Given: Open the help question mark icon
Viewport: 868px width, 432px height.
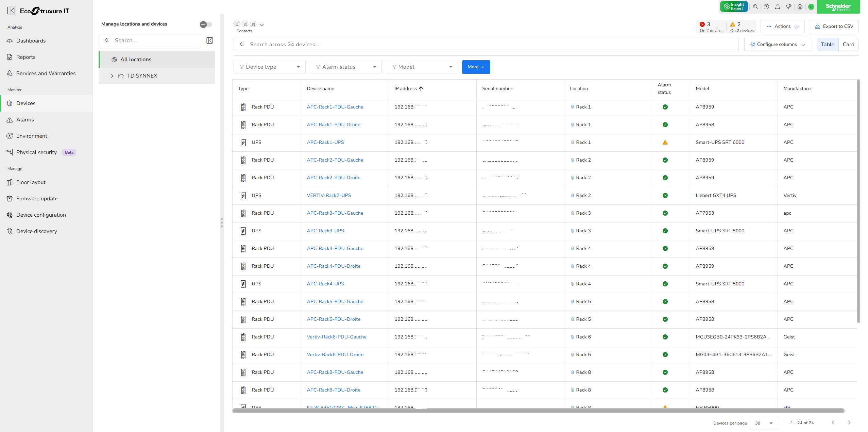Looking at the screenshot, I should pyautogui.click(x=766, y=7).
